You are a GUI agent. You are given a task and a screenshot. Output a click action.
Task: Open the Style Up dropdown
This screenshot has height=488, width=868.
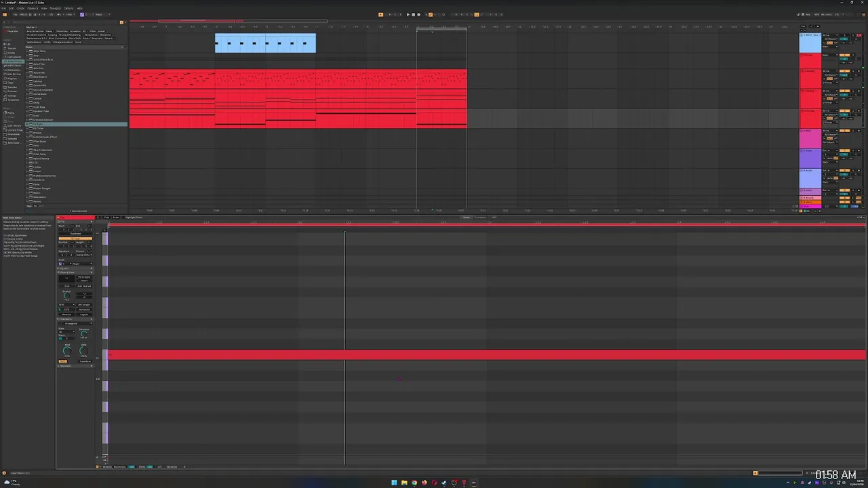pos(66,331)
